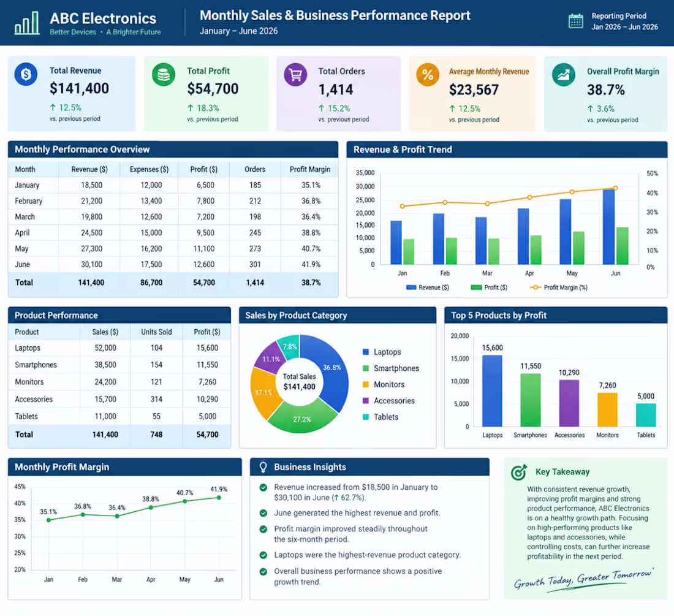Click the 36.8% Laptops donut slice

point(332,368)
